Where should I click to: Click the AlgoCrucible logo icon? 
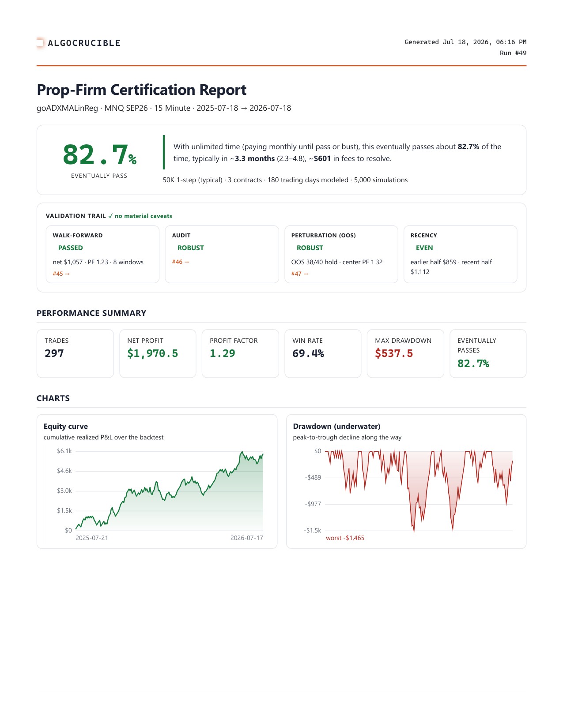click(40, 43)
